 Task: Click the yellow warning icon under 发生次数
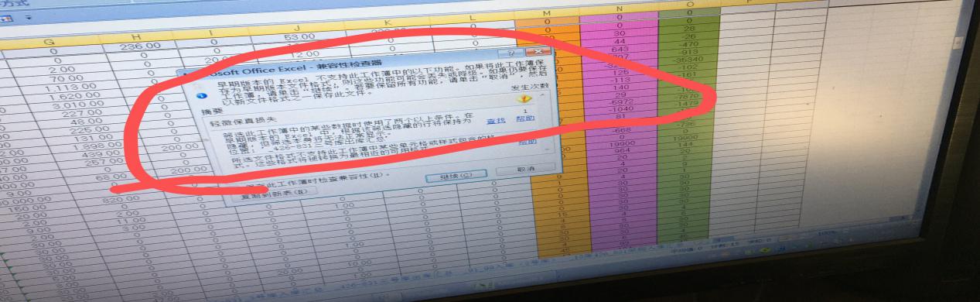pos(524,98)
